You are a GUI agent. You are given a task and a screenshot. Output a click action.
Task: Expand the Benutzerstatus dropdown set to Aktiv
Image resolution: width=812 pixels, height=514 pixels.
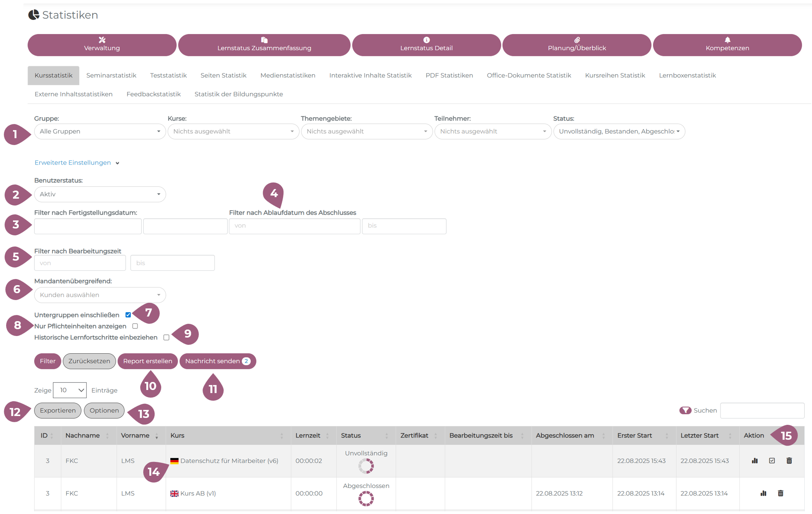point(100,194)
